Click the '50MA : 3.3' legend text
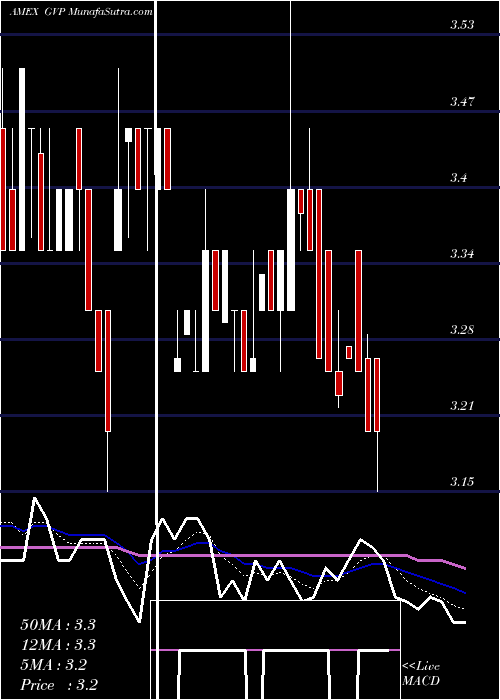The image size is (500, 700). pos(58,625)
